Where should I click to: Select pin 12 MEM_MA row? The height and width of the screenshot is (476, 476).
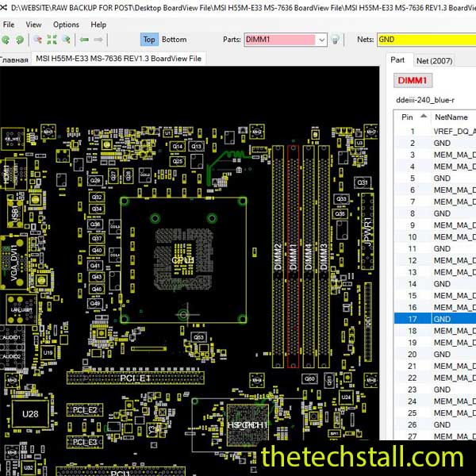[435, 260]
